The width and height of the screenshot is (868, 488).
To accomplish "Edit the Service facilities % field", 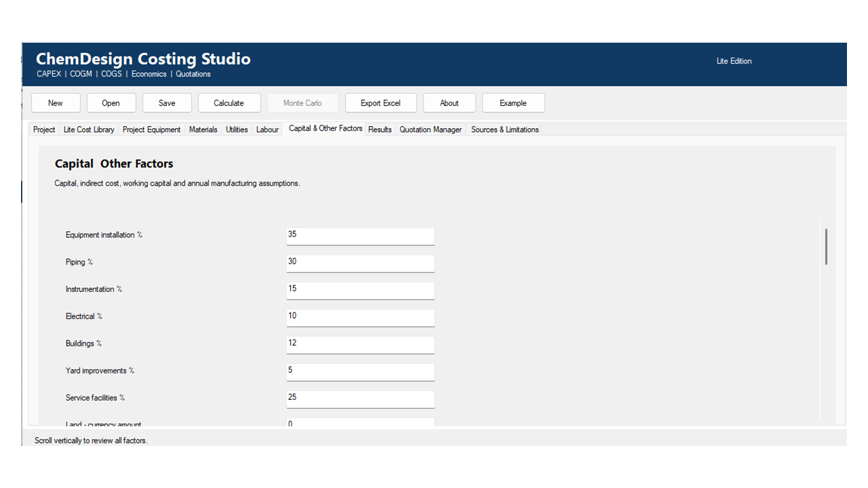I will tap(360, 399).
